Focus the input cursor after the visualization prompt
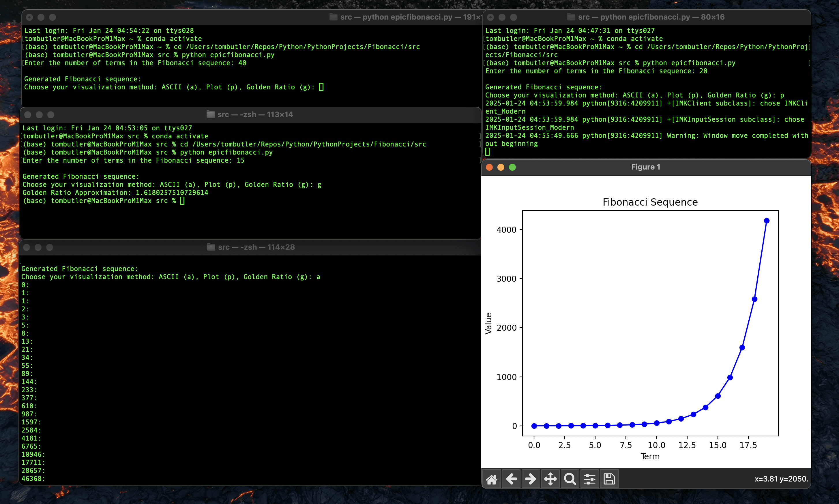Viewport: 839px width, 504px height. (321, 87)
